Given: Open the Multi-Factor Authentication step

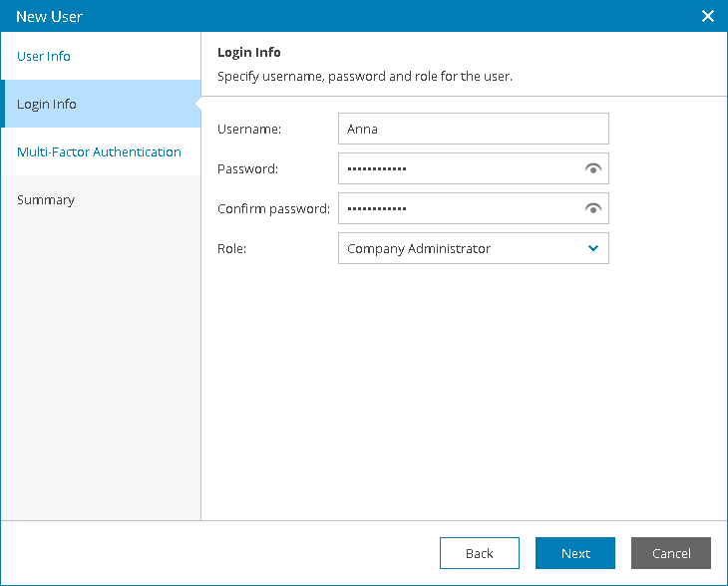Looking at the screenshot, I should tap(99, 152).
